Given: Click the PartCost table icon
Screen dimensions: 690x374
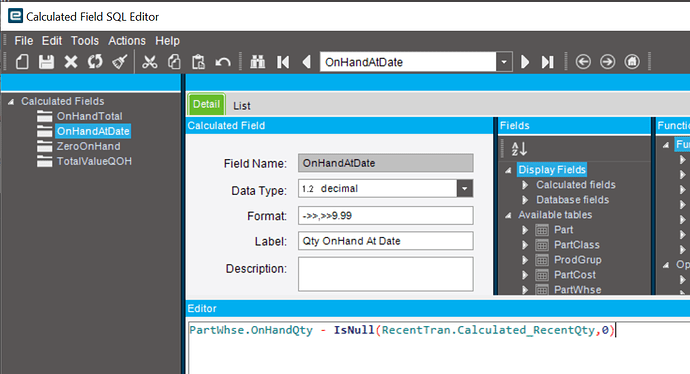Looking at the screenshot, I should [x=542, y=275].
